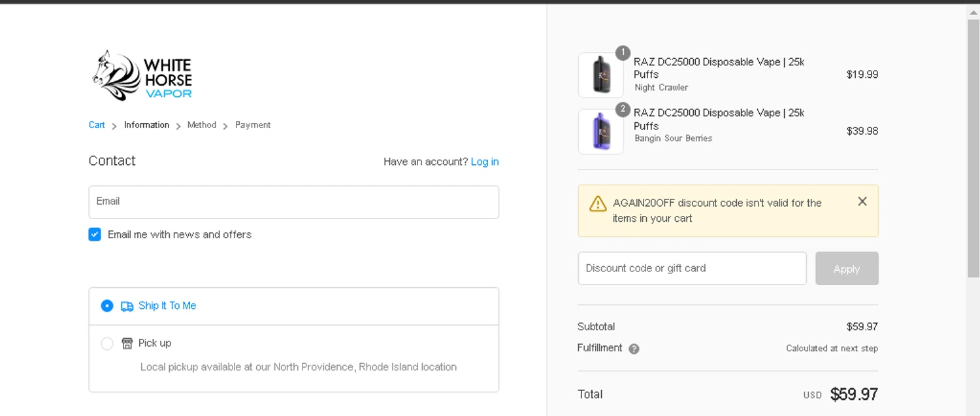Click the Information breadcrumb step

click(146, 125)
